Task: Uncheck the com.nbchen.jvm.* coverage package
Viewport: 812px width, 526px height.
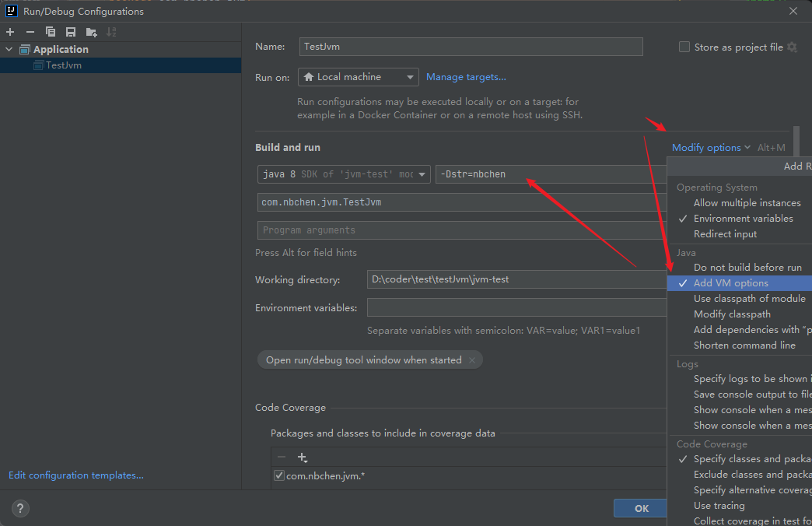Action: (x=278, y=475)
